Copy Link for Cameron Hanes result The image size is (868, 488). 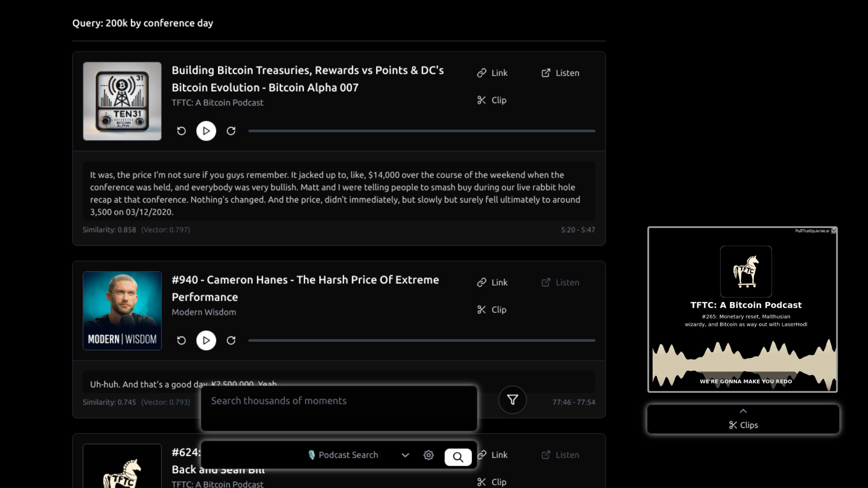click(x=492, y=282)
